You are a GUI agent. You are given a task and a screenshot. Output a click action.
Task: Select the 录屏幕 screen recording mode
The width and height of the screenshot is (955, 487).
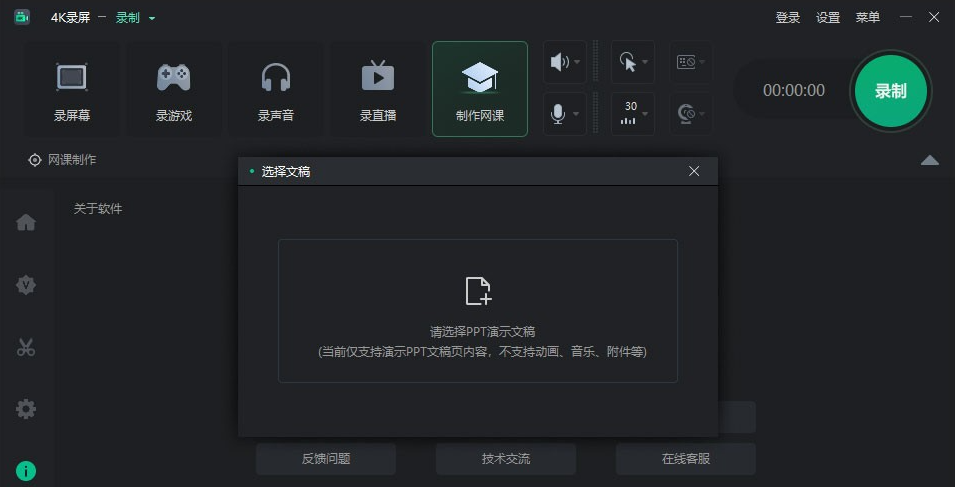coord(72,89)
